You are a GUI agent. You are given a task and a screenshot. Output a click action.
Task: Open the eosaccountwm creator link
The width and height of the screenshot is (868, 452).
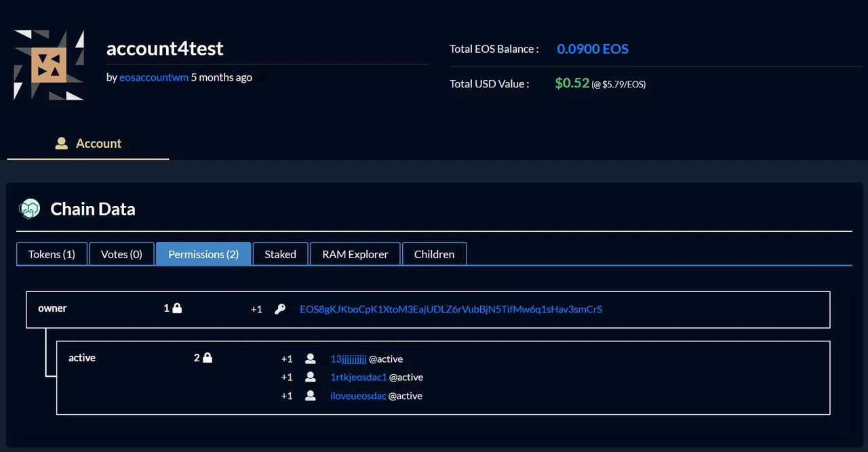pyautogui.click(x=154, y=77)
